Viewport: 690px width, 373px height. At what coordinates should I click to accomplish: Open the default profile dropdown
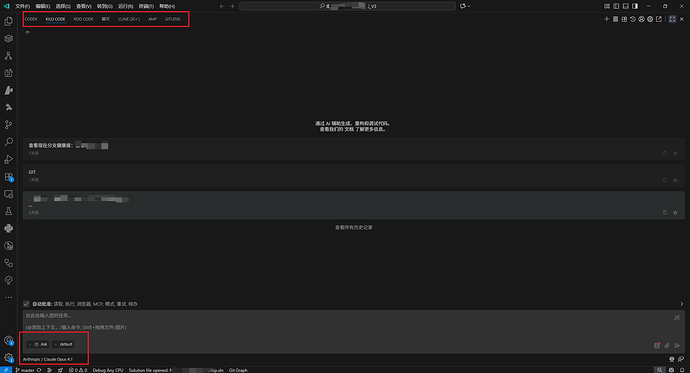[63, 344]
